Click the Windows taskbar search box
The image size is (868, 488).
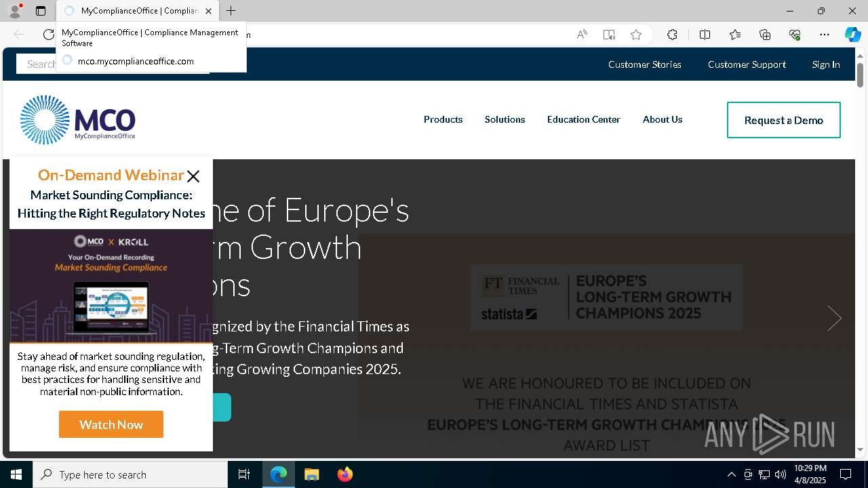[x=130, y=474]
